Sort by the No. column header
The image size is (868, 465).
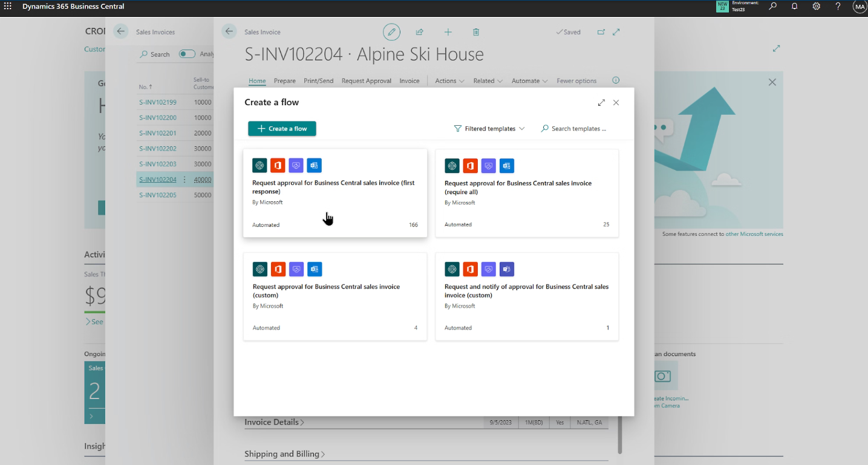[x=146, y=87]
